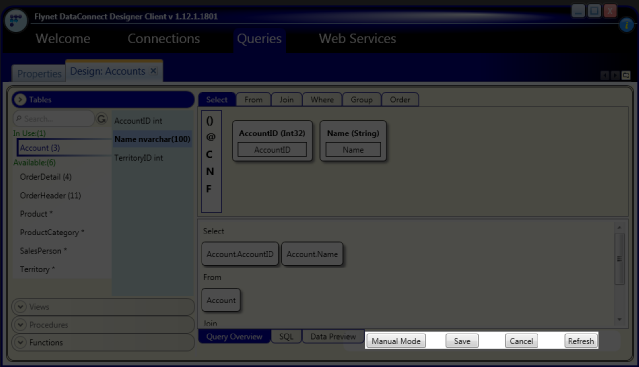639x367 pixels.
Task: Insert parentheses with the () tool
Action: pos(210,121)
